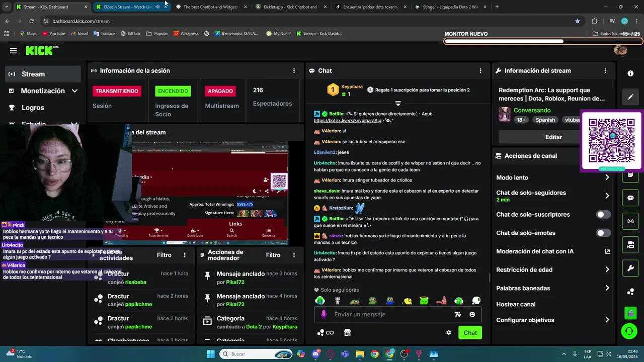
Task: Click the camera panel icon in right sidebar
Action: pyautogui.click(x=630, y=245)
